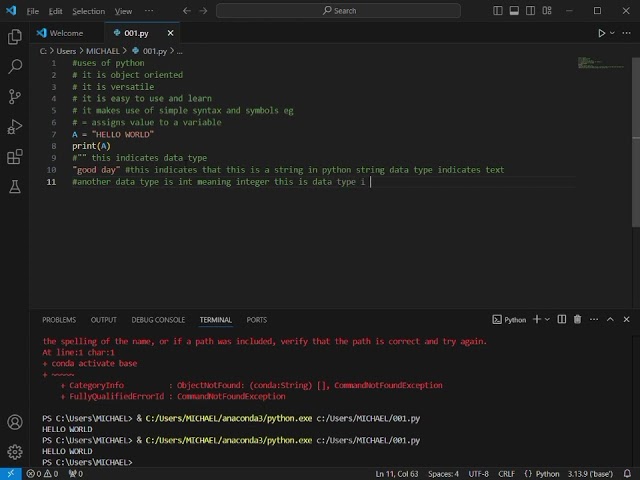Toggle secondary side bar visibility
Viewport: 640px width, 480px height.
point(530,11)
